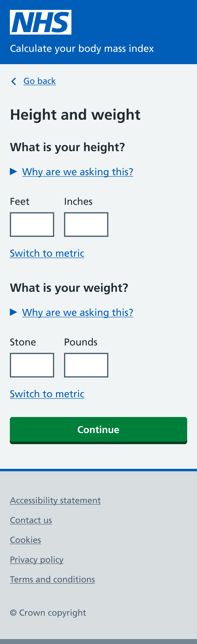View the Cookies policy
The height and width of the screenshot is (644, 197).
25,540
